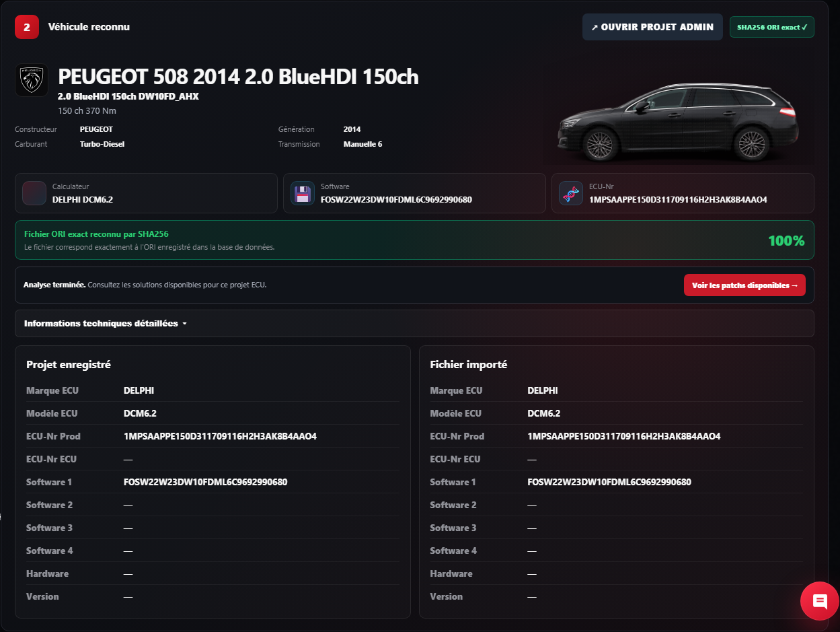The width and height of the screenshot is (840, 632).
Task: Click the Version label in Fichier importé
Action: tap(447, 596)
